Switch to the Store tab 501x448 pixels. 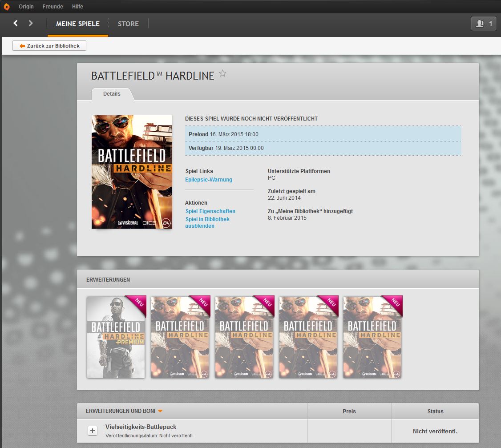(128, 24)
